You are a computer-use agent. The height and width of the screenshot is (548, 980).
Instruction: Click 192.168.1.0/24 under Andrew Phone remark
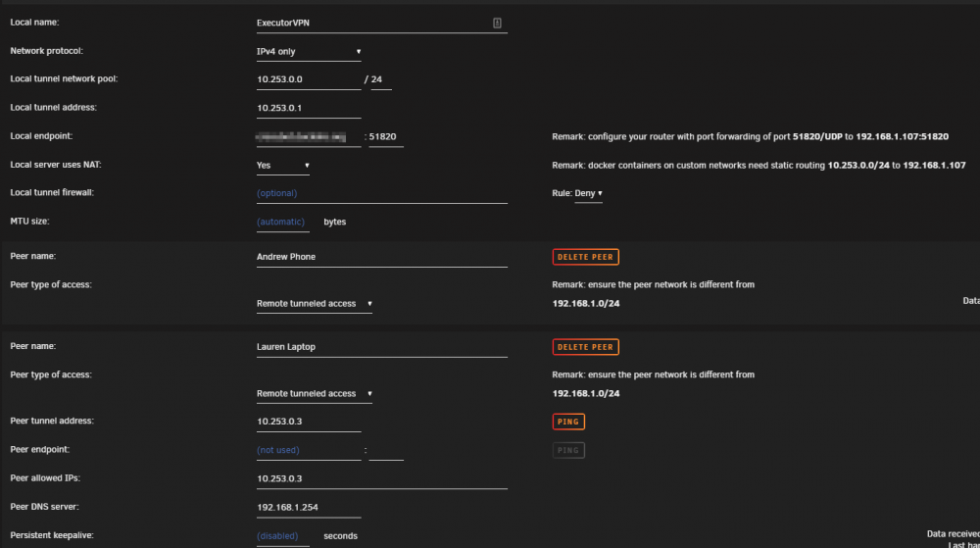click(586, 304)
